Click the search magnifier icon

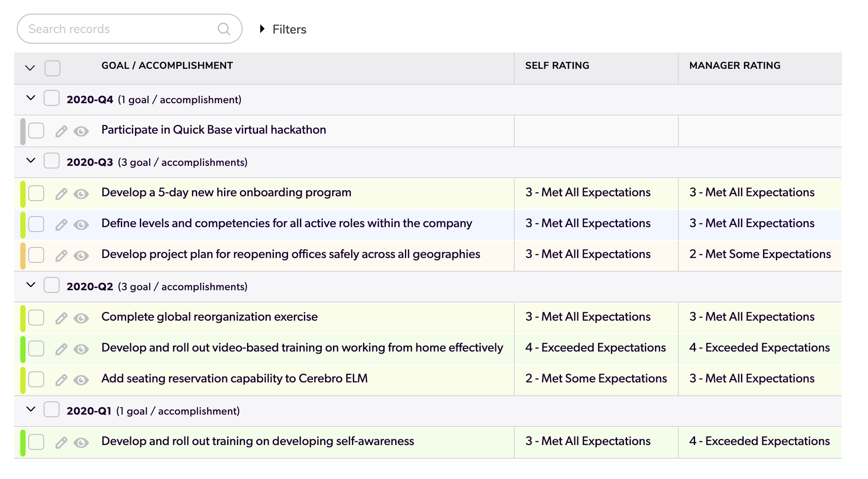click(224, 29)
